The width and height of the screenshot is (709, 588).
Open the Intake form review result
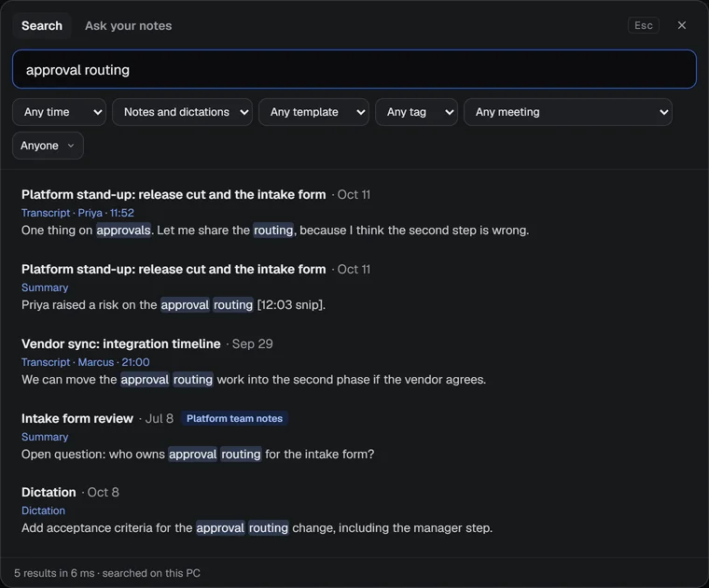(77, 418)
